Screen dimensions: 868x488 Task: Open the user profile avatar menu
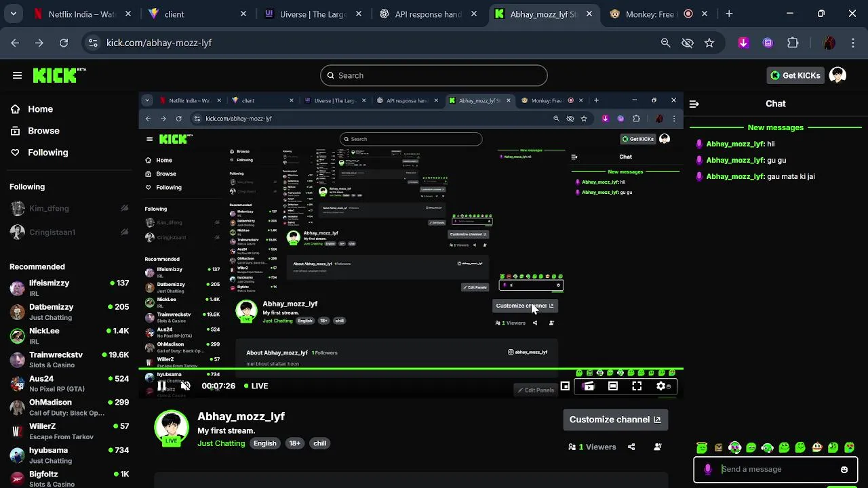pos(837,75)
